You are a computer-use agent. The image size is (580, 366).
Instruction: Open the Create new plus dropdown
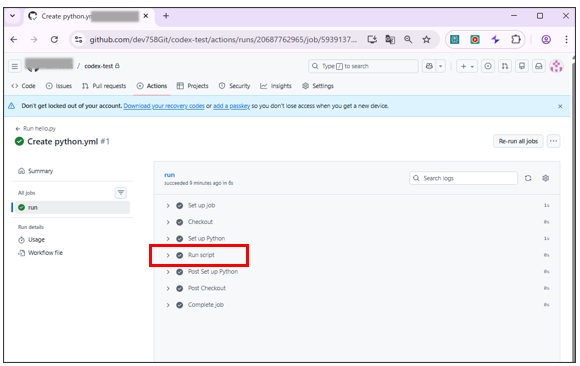[467, 66]
